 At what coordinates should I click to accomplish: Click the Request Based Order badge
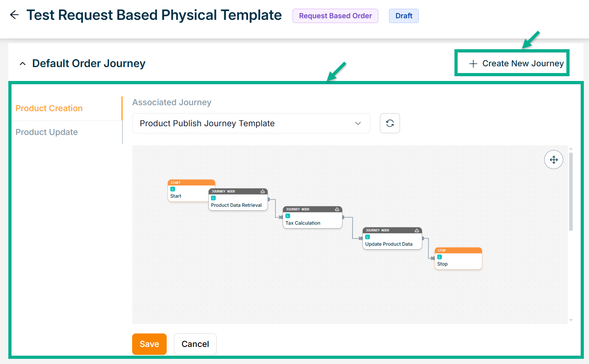pos(335,16)
